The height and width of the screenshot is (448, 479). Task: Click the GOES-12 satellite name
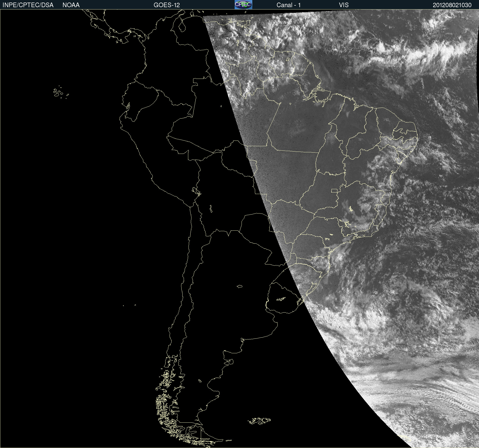(x=167, y=5)
